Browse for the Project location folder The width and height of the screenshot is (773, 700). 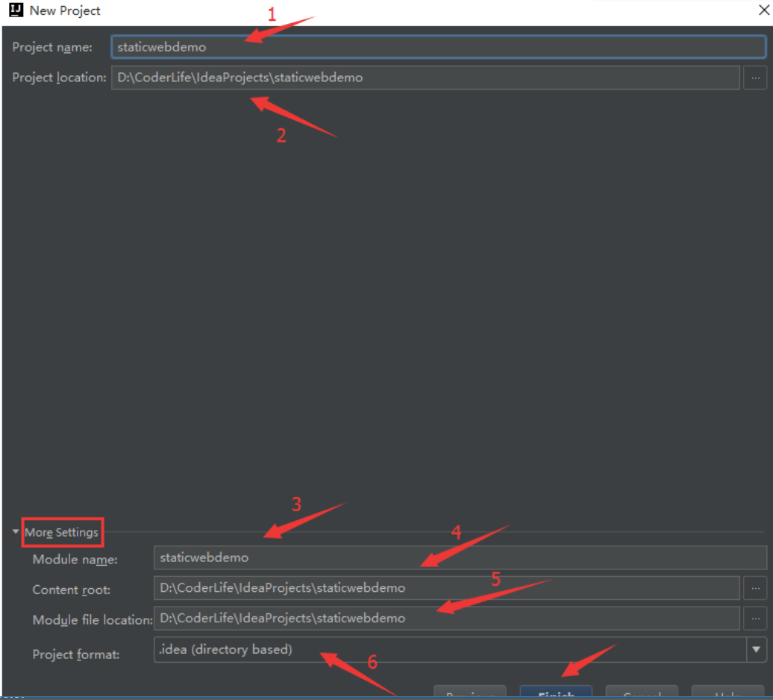[x=755, y=78]
